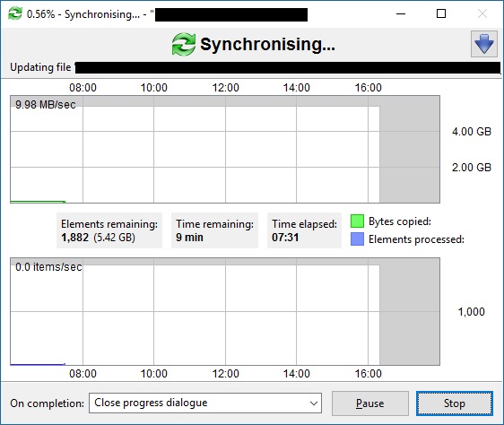Click the Bytes copied legend label

pyautogui.click(x=400, y=221)
